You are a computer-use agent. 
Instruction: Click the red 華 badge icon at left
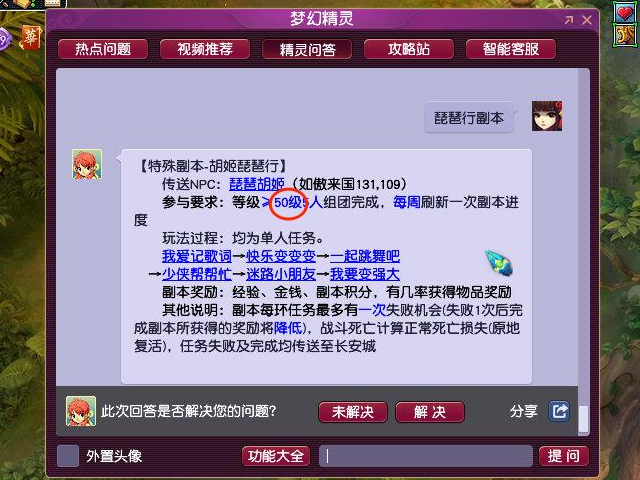pyautogui.click(x=31, y=38)
